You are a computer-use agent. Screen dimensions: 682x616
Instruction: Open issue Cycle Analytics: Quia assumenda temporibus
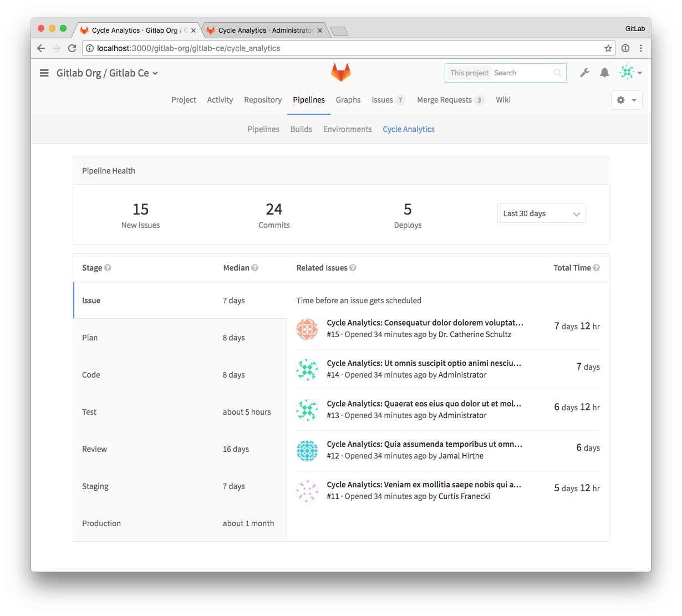(x=424, y=444)
